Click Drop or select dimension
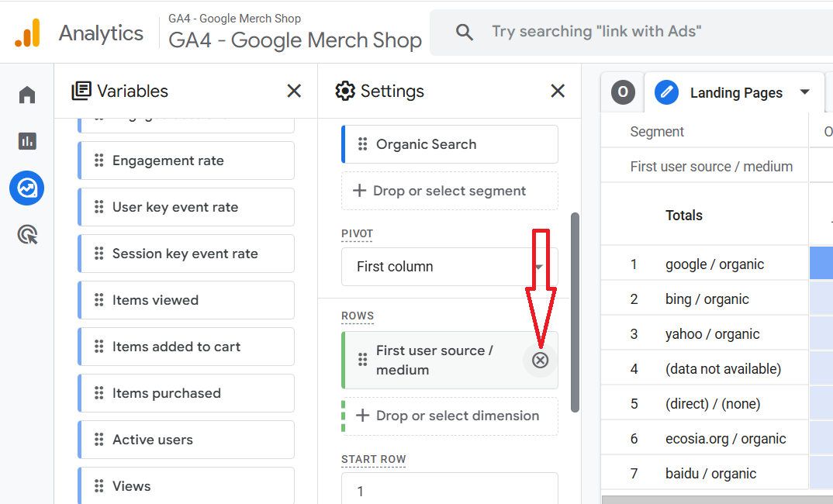This screenshot has height=504, width=833. 449,416
